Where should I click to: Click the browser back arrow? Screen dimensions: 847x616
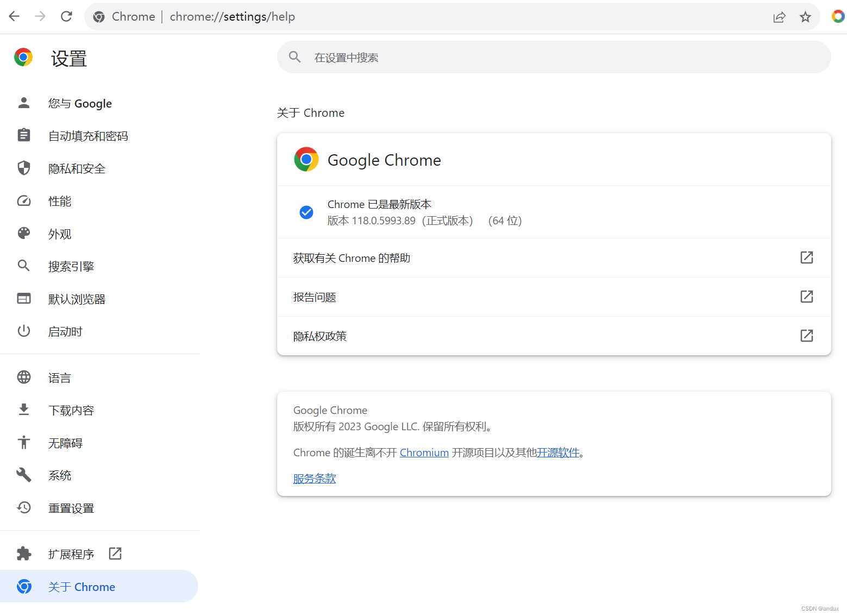[14, 16]
